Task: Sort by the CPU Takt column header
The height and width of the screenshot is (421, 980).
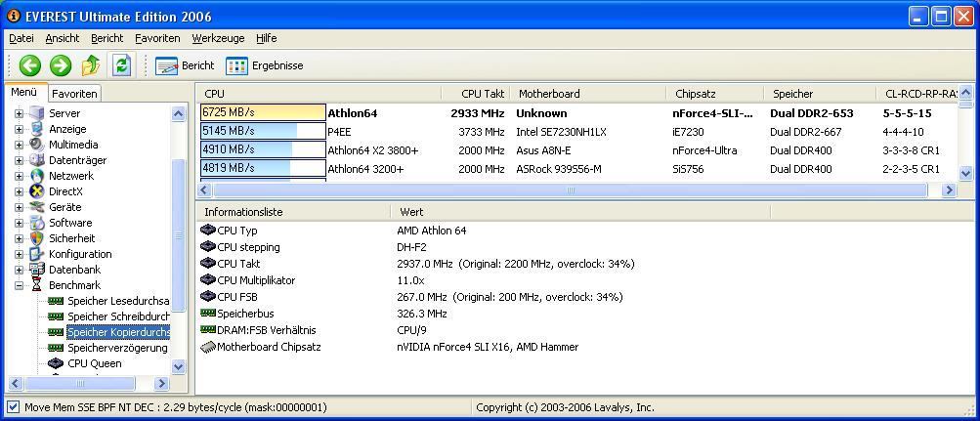Action: 476,94
